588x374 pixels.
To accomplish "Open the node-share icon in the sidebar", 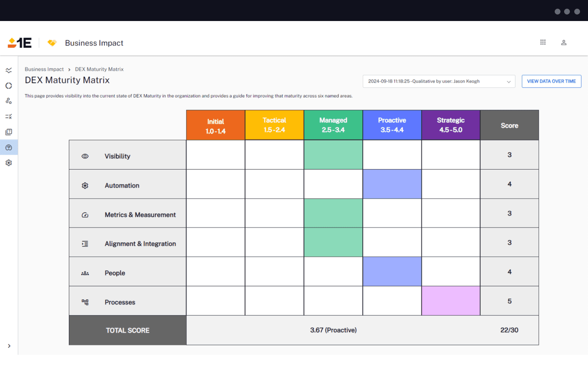I will click(x=9, y=101).
